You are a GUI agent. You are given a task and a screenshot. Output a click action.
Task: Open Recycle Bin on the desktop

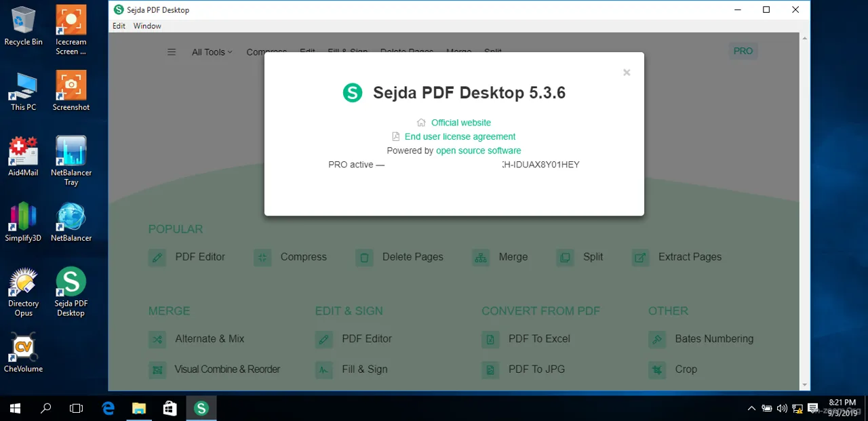[23, 26]
